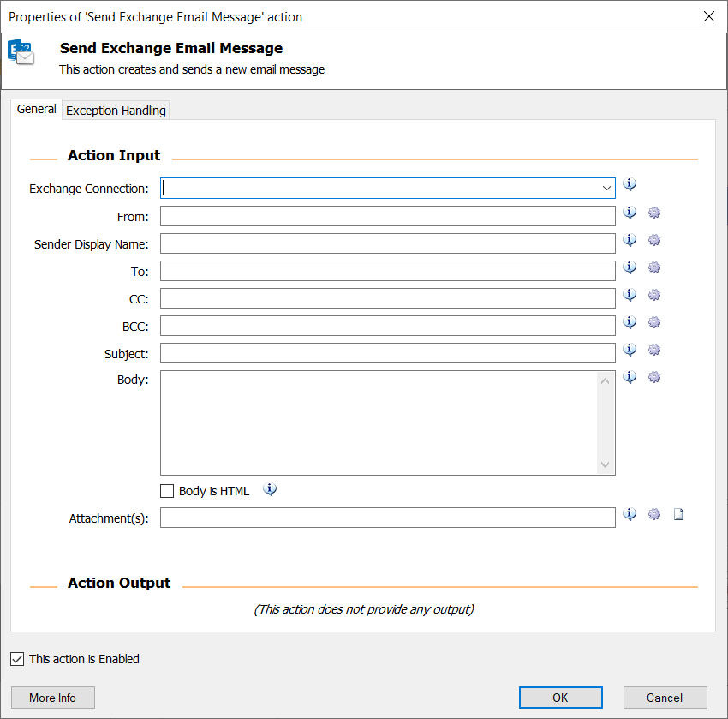Click into the Subject input field
The width and height of the screenshot is (728, 719).
tap(388, 353)
